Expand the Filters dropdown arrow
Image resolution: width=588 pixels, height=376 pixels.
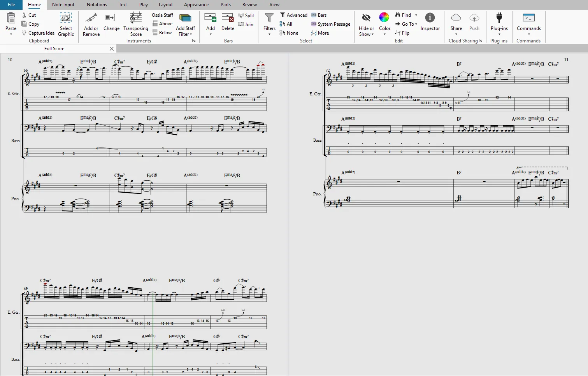click(269, 34)
